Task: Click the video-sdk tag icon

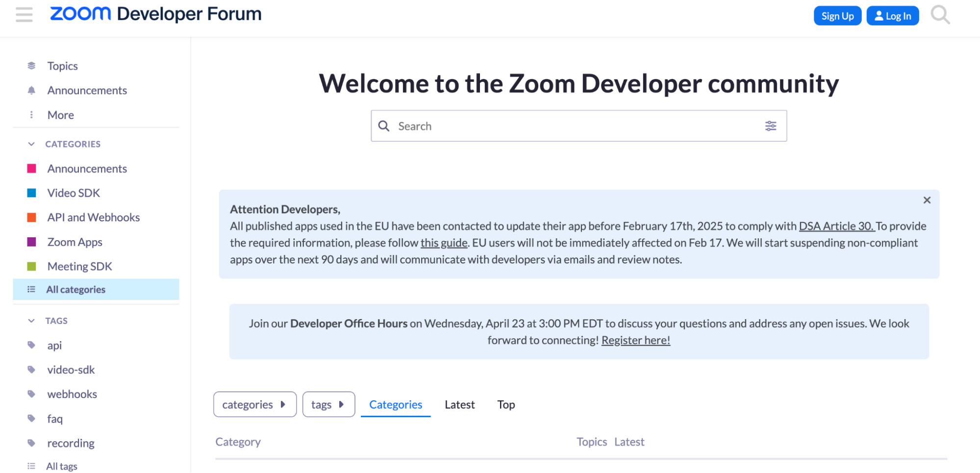Action: tap(31, 370)
